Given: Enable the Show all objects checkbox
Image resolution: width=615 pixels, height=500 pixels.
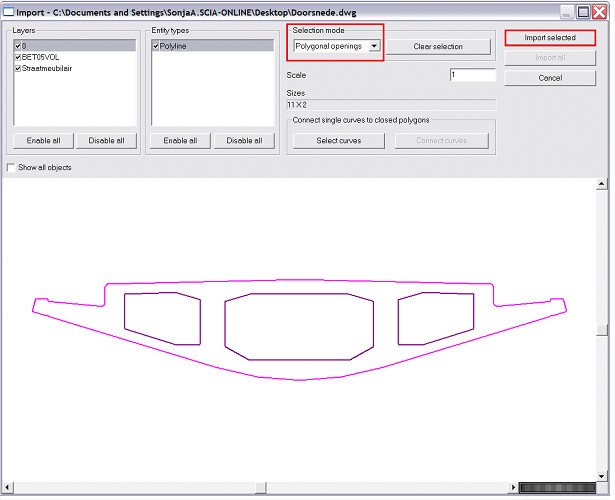Looking at the screenshot, I should (x=12, y=167).
